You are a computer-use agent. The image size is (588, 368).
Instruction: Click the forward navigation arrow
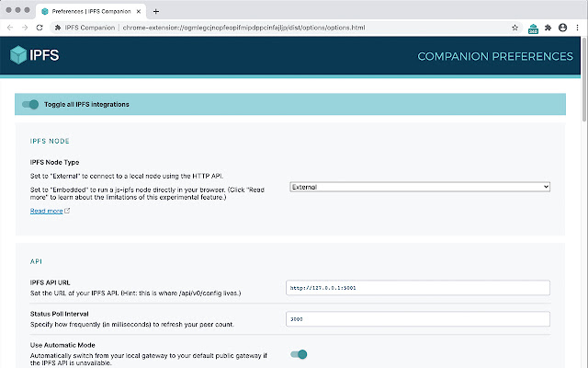coord(25,28)
